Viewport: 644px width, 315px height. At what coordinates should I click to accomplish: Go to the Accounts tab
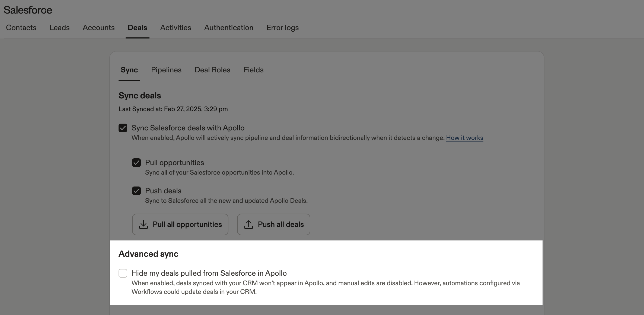coord(99,28)
